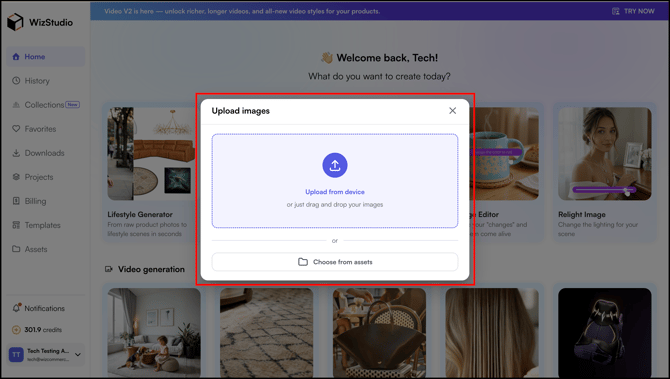Click the History clock icon
Image resolution: width=670 pixels, height=379 pixels.
point(16,80)
